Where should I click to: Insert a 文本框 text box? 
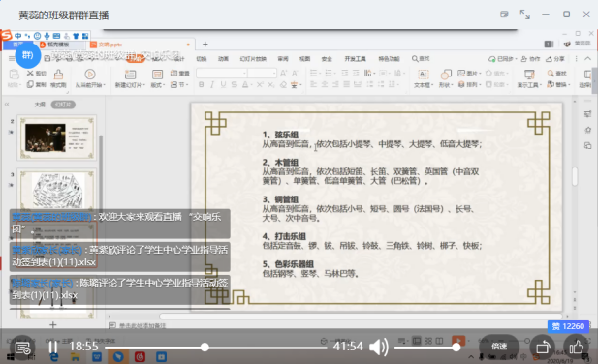pos(424,78)
